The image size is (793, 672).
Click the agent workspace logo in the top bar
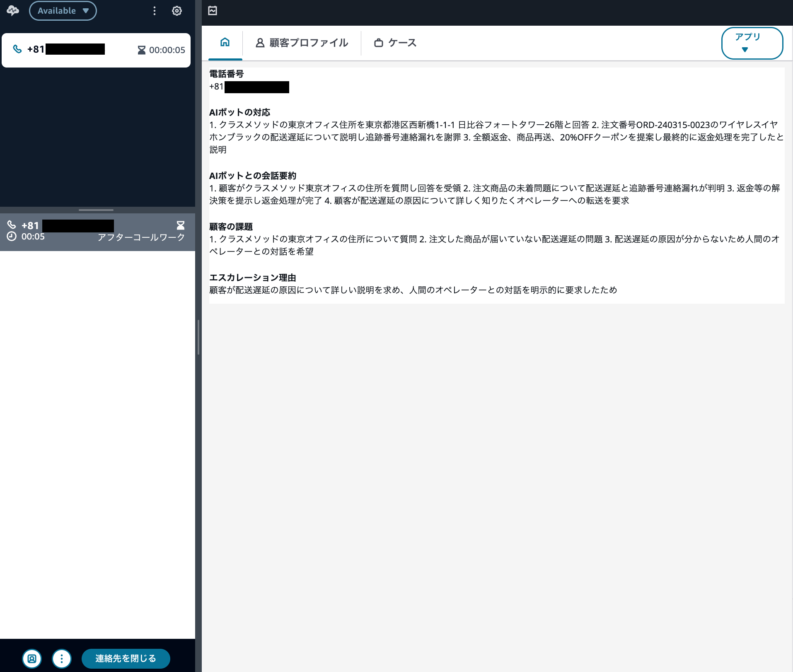pos(213,11)
